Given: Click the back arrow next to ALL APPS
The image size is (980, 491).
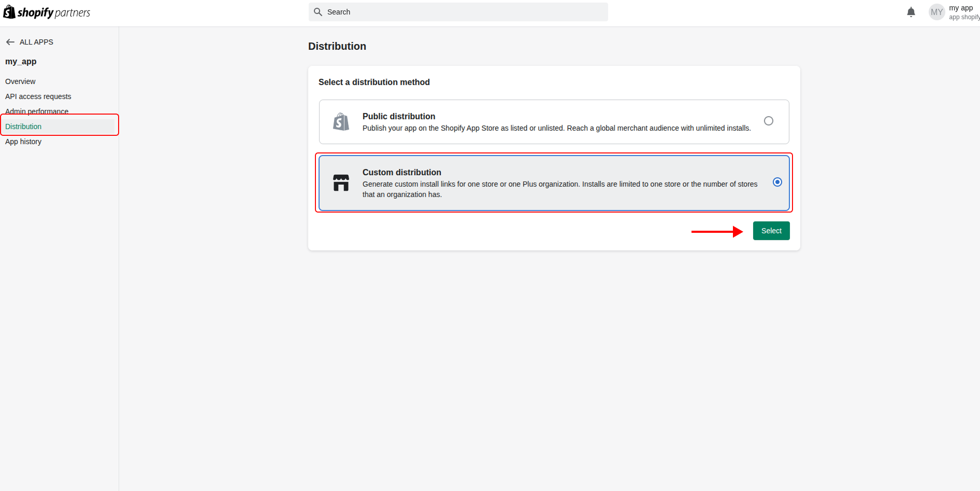Looking at the screenshot, I should click(10, 41).
